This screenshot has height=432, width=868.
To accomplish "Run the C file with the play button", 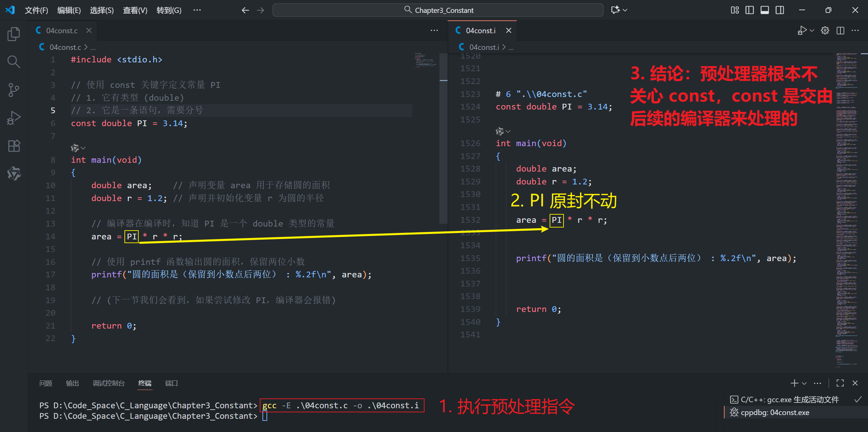I will pos(802,30).
